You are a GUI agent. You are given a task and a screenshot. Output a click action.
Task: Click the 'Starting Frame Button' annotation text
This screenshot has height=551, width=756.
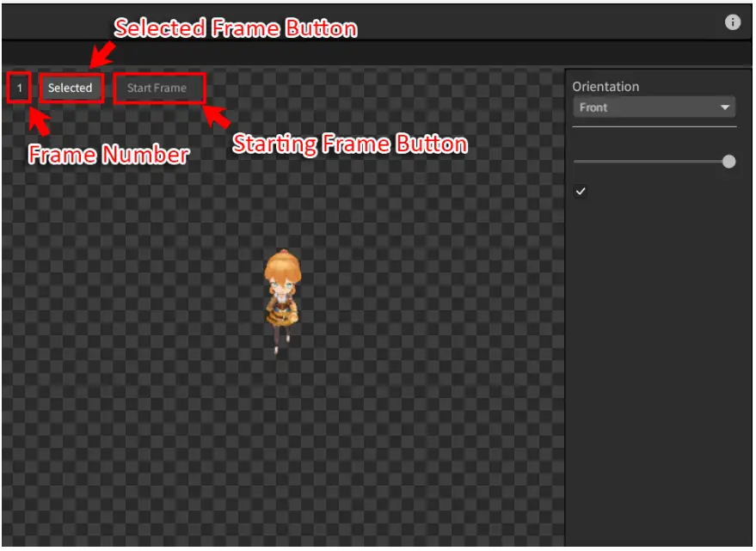pyautogui.click(x=350, y=144)
